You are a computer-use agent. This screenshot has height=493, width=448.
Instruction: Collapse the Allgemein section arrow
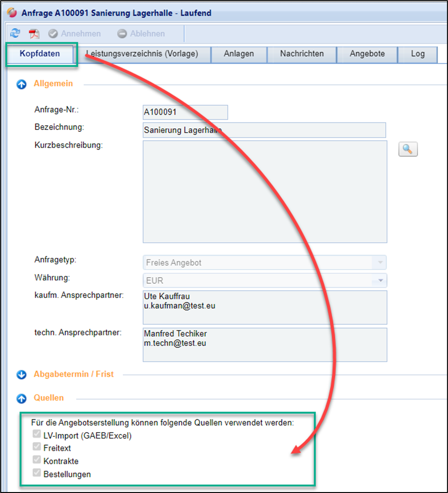click(x=21, y=85)
